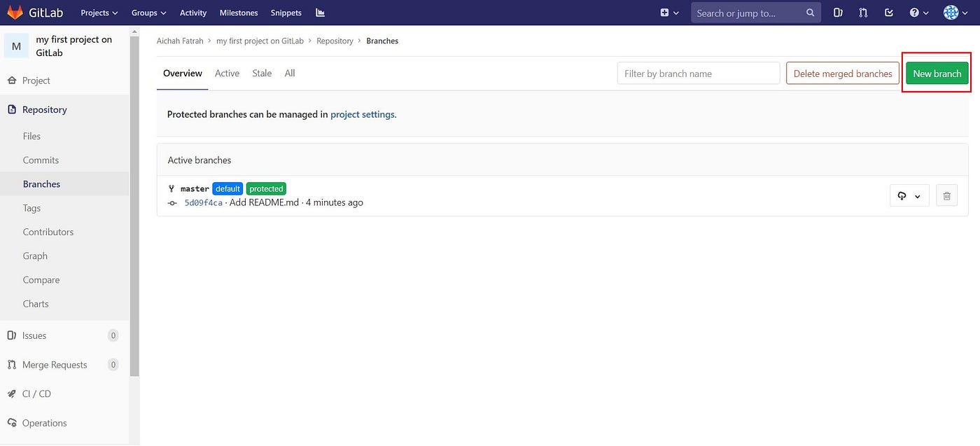Click the Operations sidebar icon
The width and height of the screenshot is (980, 446).
coord(12,423)
